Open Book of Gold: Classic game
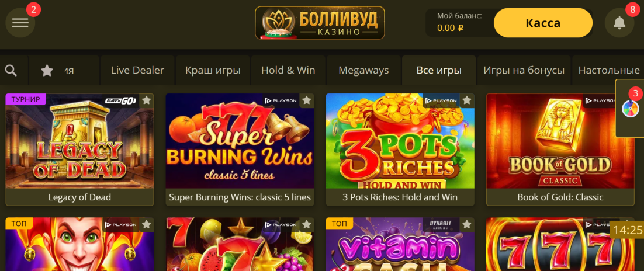The height and width of the screenshot is (271, 644). click(560, 150)
